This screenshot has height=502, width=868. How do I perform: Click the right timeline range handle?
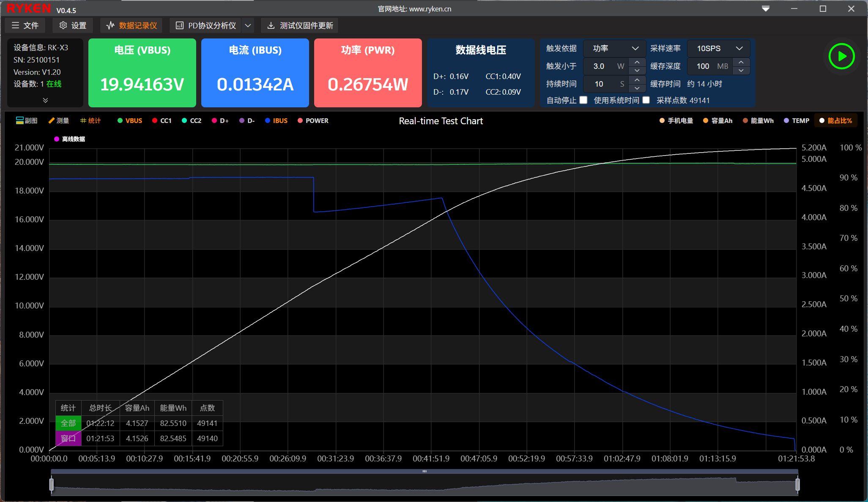(797, 484)
